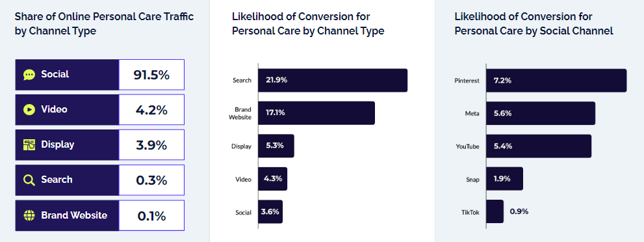Viewport: 644px width, 242px height.
Task: Click the Pinterest 7.2% bar
Action: coord(556,80)
